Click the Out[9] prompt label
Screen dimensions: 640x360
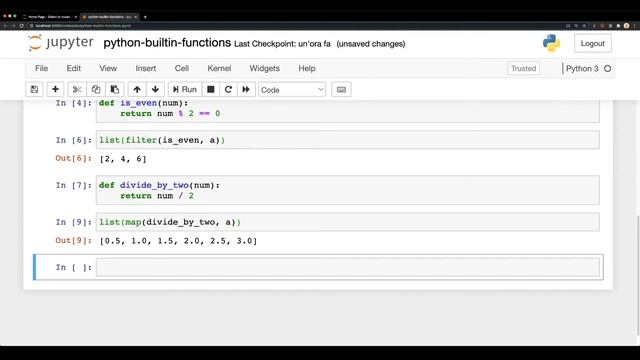74,240
